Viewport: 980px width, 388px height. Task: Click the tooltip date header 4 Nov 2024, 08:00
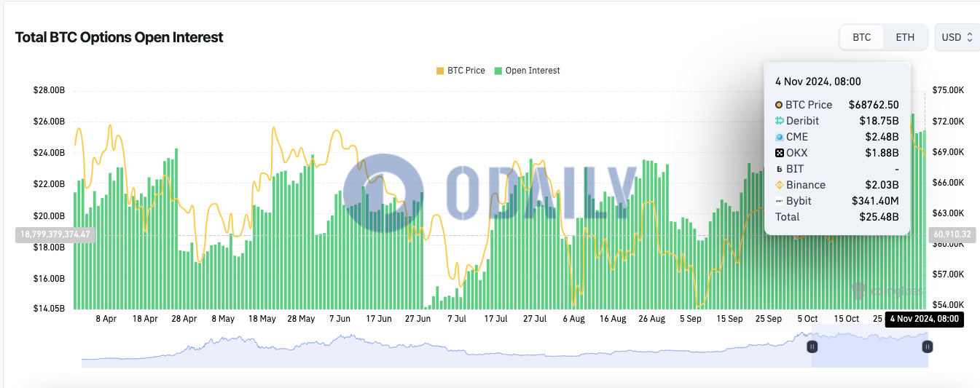(x=818, y=82)
